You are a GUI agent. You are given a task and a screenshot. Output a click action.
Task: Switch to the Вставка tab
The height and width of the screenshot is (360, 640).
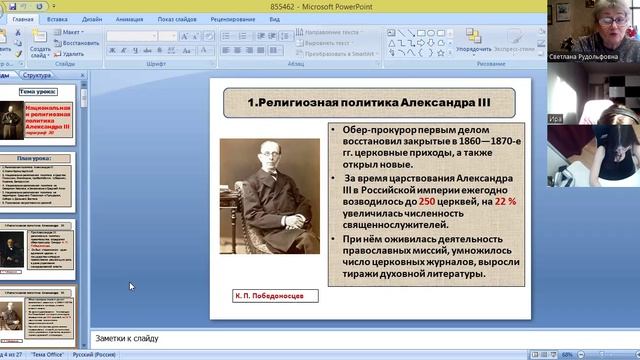57,19
